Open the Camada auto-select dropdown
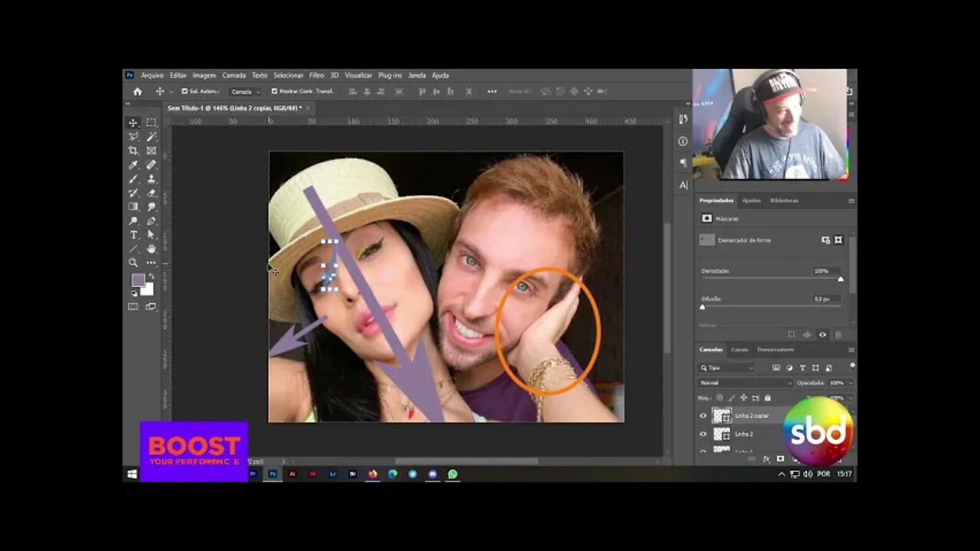Screen dimensions: 980x551 click(x=246, y=91)
